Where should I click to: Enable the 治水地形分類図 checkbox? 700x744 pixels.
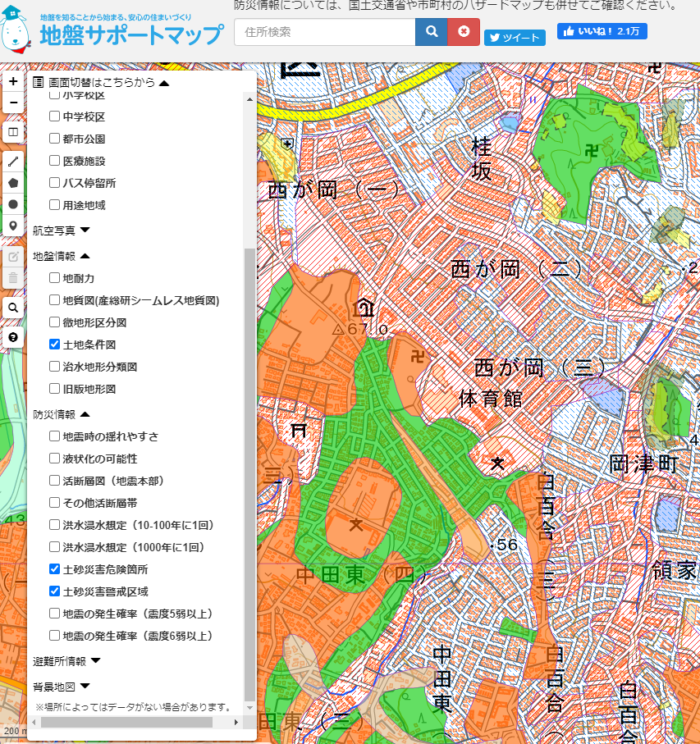[55, 367]
